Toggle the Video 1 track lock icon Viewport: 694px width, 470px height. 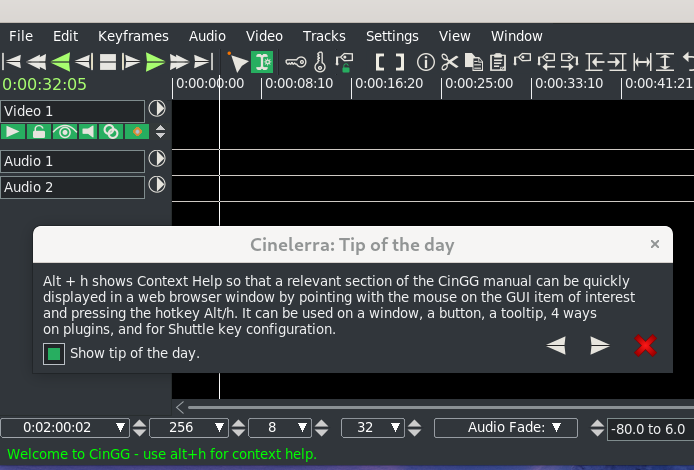point(39,132)
